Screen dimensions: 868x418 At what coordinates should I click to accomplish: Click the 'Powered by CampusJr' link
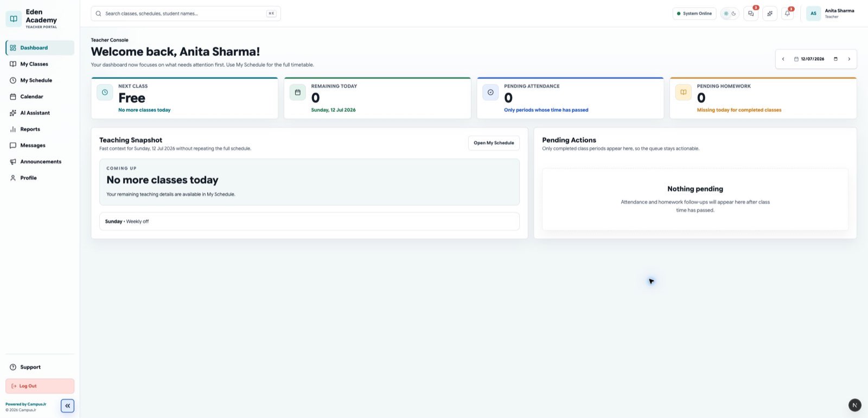click(x=25, y=404)
